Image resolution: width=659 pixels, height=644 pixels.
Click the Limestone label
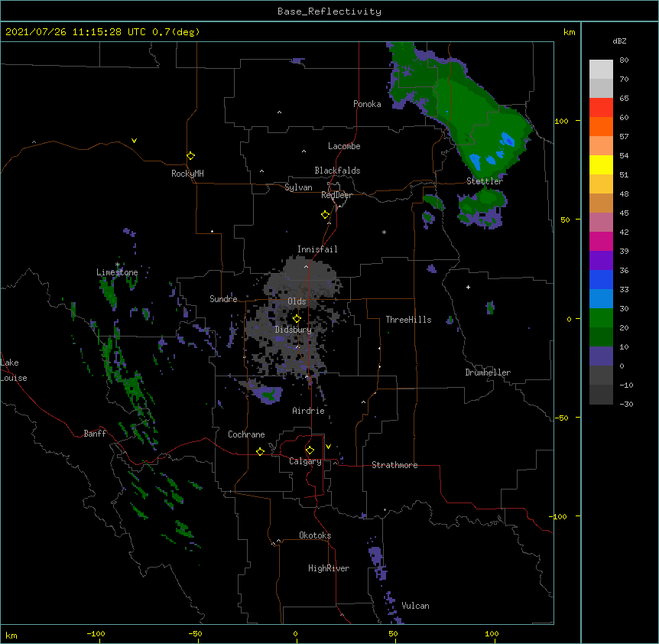[x=117, y=272]
